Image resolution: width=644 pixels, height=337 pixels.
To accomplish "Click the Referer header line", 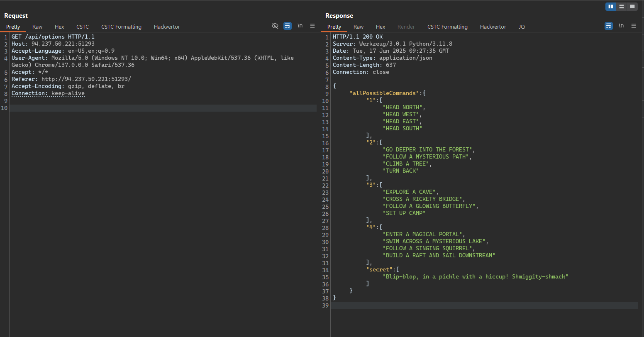I will [71, 79].
